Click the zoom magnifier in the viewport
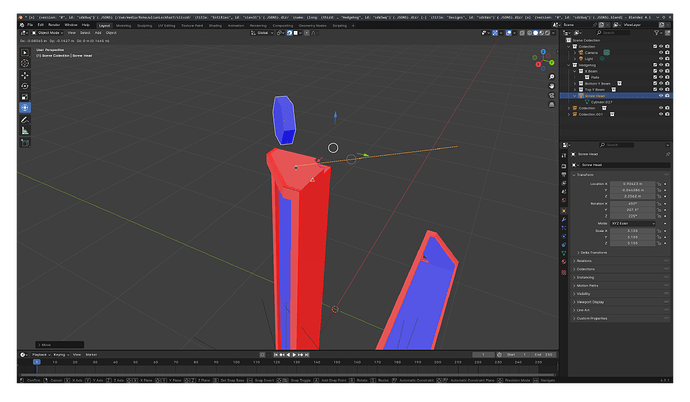 pyautogui.click(x=551, y=77)
